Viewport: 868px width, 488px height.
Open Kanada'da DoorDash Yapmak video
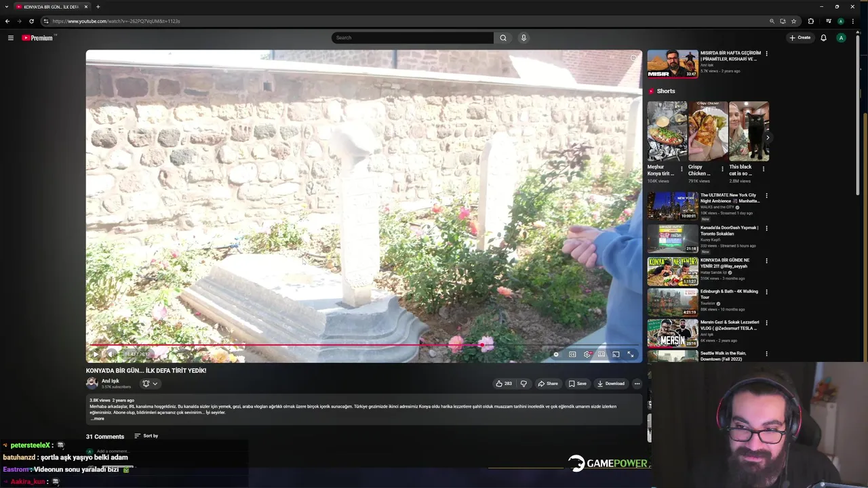[x=672, y=239]
